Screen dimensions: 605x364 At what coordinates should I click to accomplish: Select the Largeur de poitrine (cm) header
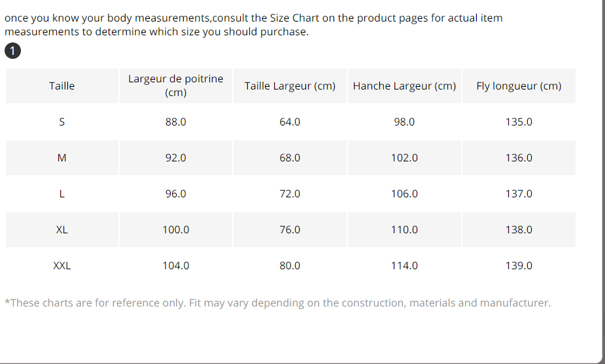175,86
